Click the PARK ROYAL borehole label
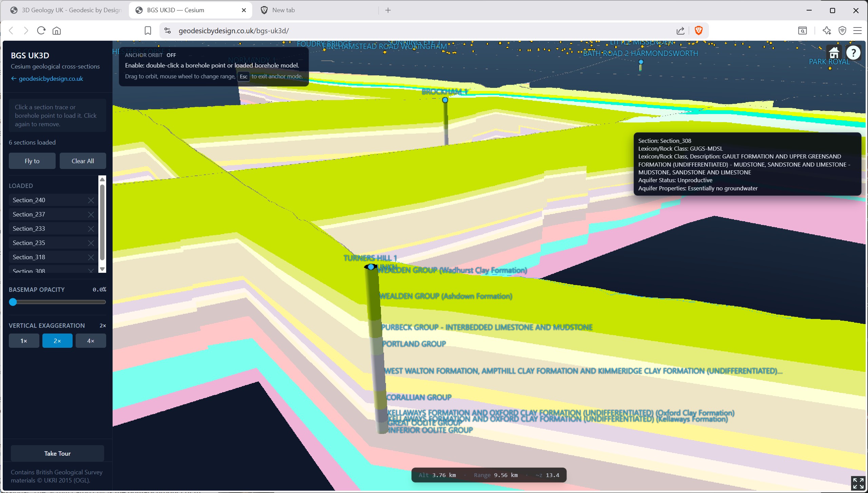868x493 pixels. click(829, 62)
